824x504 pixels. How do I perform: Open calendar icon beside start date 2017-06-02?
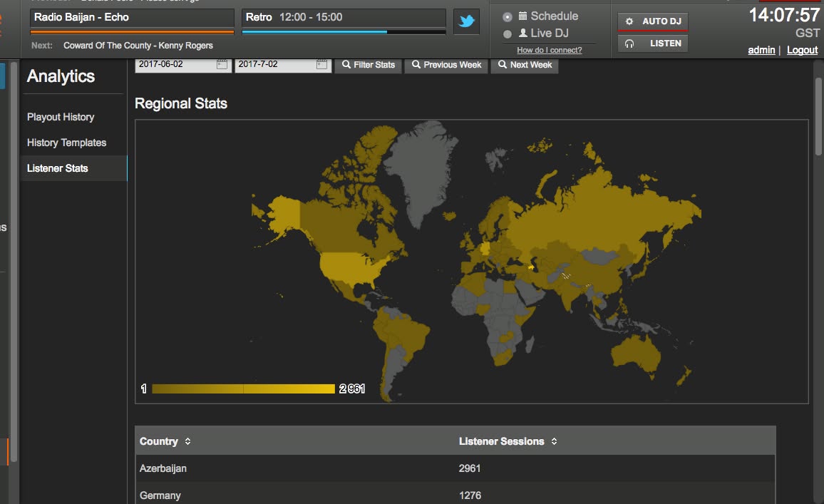pos(222,64)
